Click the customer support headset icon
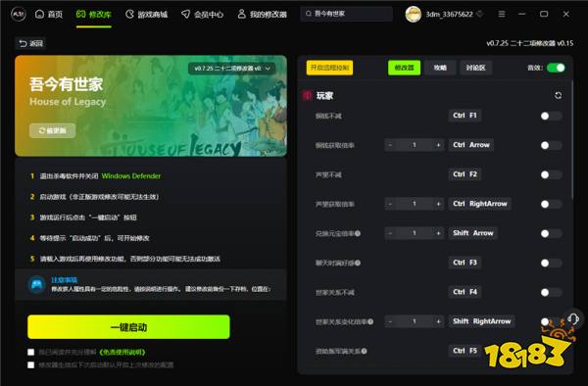 click(x=573, y=319)
